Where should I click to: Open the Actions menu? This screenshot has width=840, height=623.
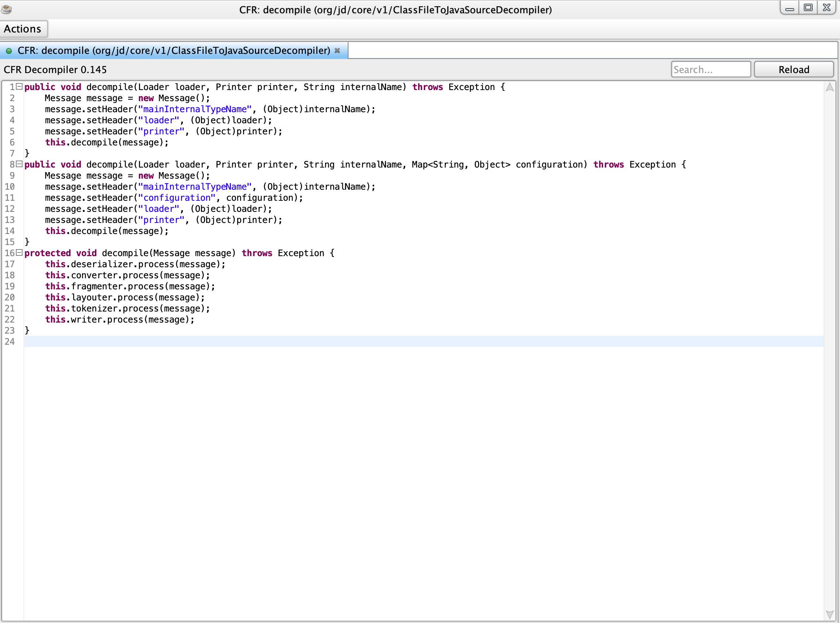pyautogui.click(x=23, y=29)
